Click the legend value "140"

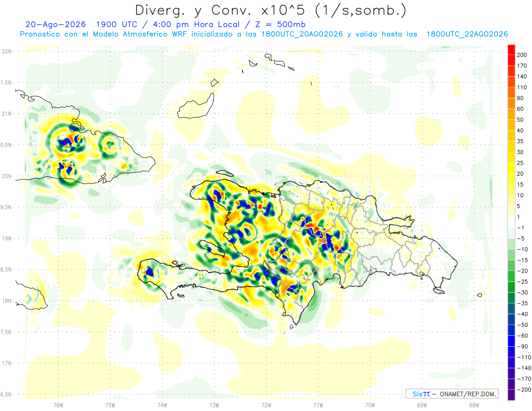tap(522, 77)
